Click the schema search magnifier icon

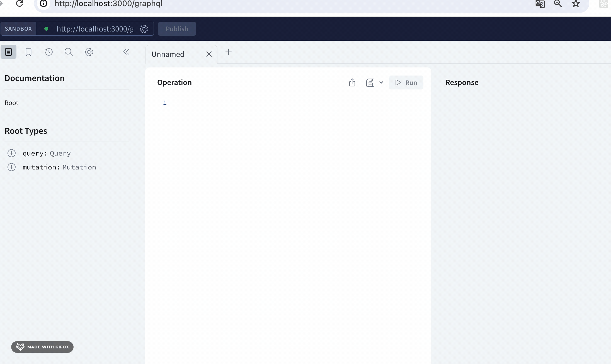click(69, 52)
